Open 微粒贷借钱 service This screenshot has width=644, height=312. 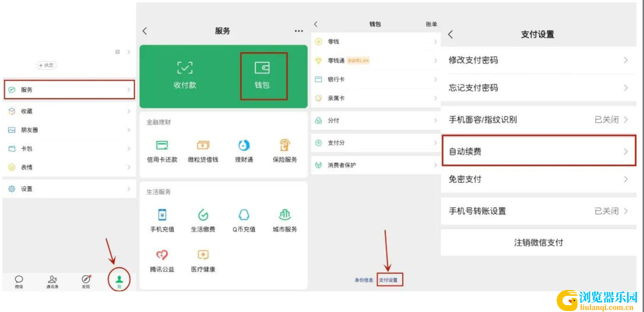point(203,151)
